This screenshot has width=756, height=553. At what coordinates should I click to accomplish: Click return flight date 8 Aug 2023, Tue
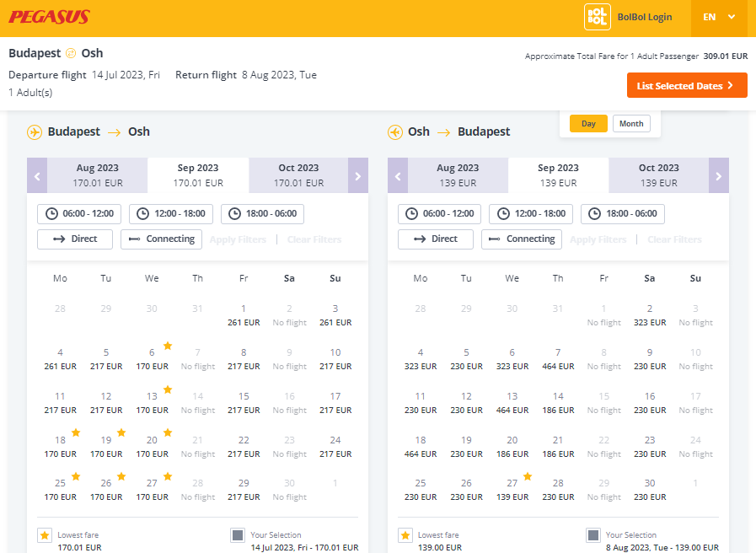point(279,75)
